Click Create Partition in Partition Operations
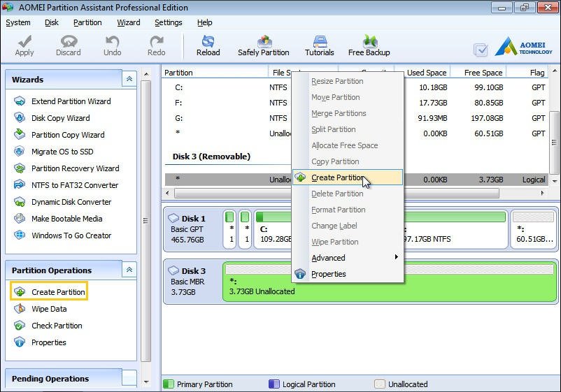 (x=49, y=292)
